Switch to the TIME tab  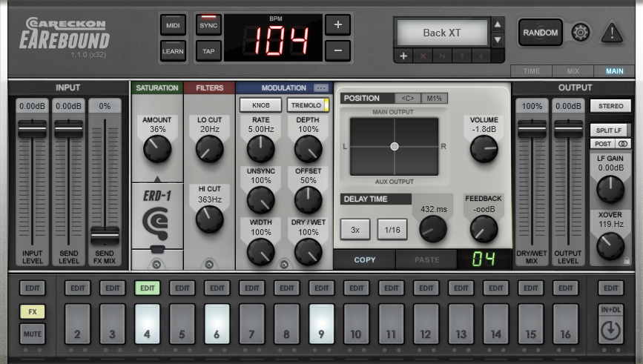click(531, 71)
